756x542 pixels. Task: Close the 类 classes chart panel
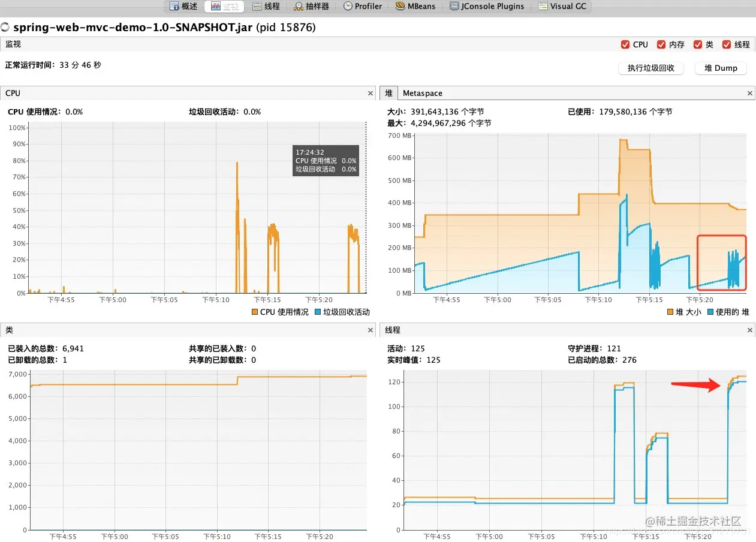tap(371, 330)
